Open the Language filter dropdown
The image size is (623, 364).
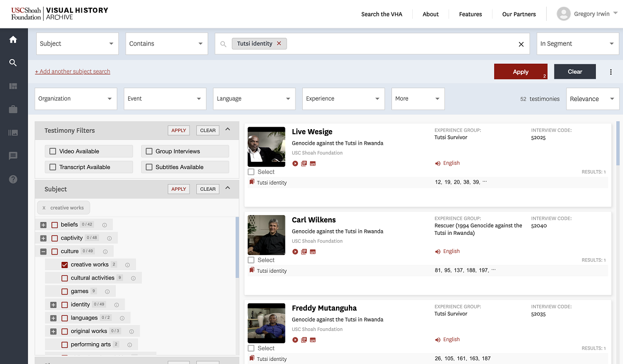[254, 99]
